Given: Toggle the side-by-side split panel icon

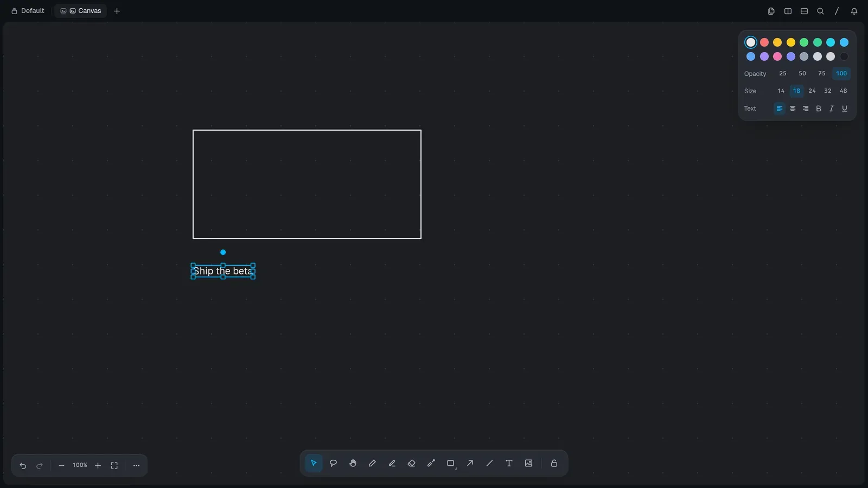Looking at the screenshot, I should [788, 11].
